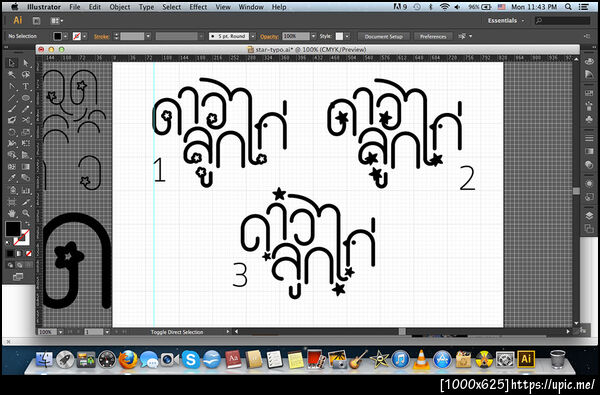
Task: Select the Ellipse shape tool
Action: tap(26, 98)
